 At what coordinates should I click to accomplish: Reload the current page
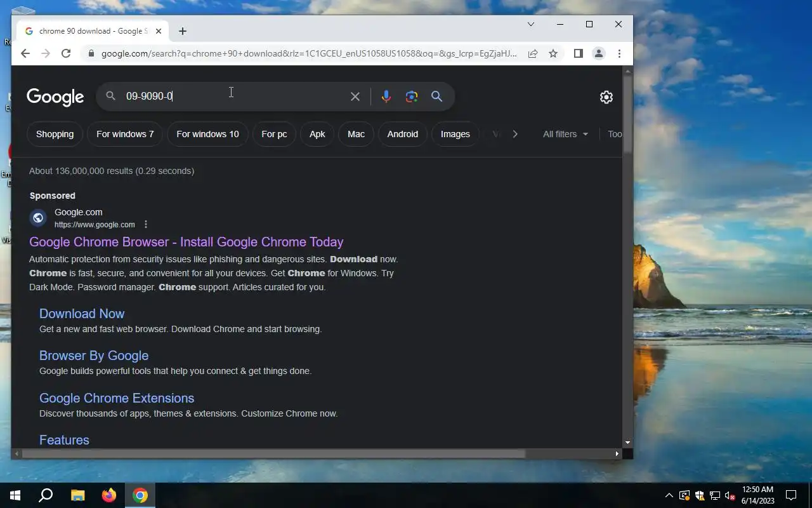(66, 53)
